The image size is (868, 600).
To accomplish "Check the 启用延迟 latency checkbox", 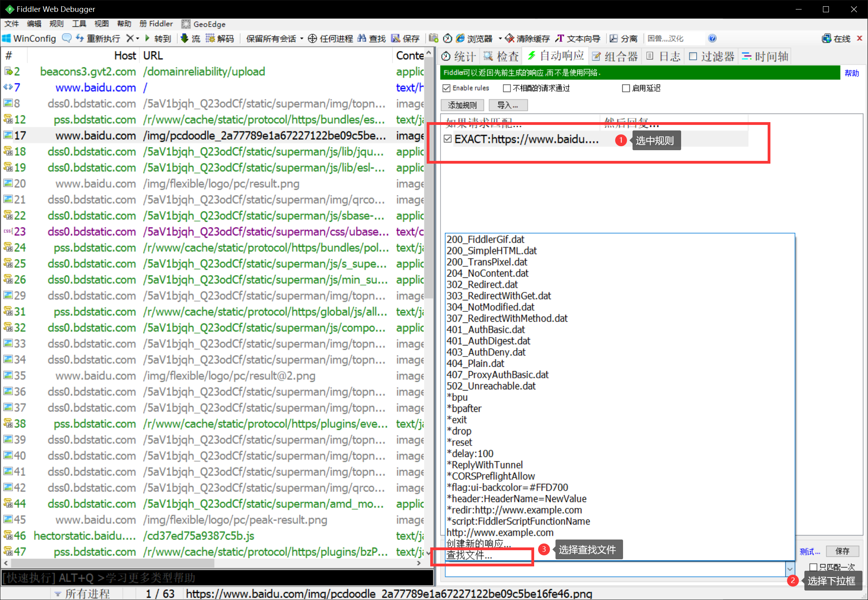I will pyautogui.click(x=625, y=88).
